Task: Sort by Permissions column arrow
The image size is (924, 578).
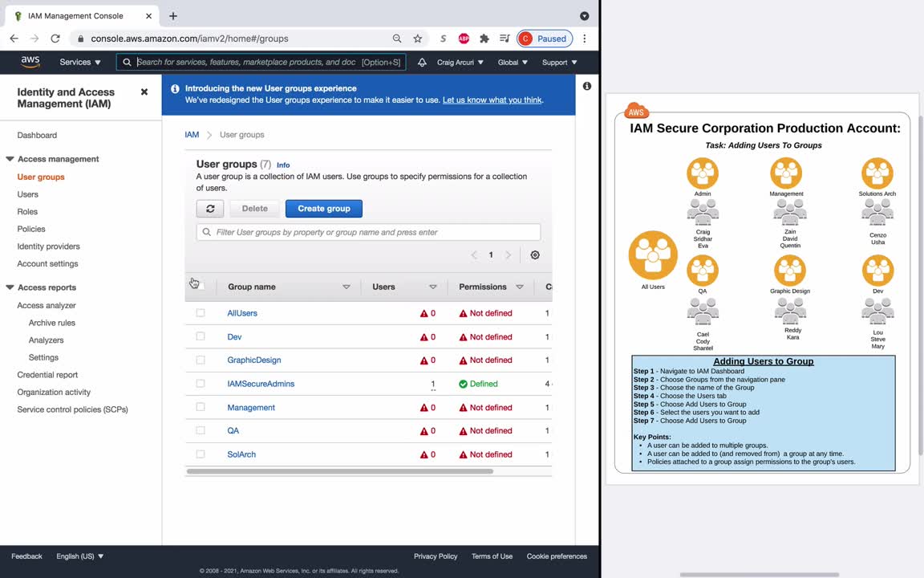Action: coord(520,287)
